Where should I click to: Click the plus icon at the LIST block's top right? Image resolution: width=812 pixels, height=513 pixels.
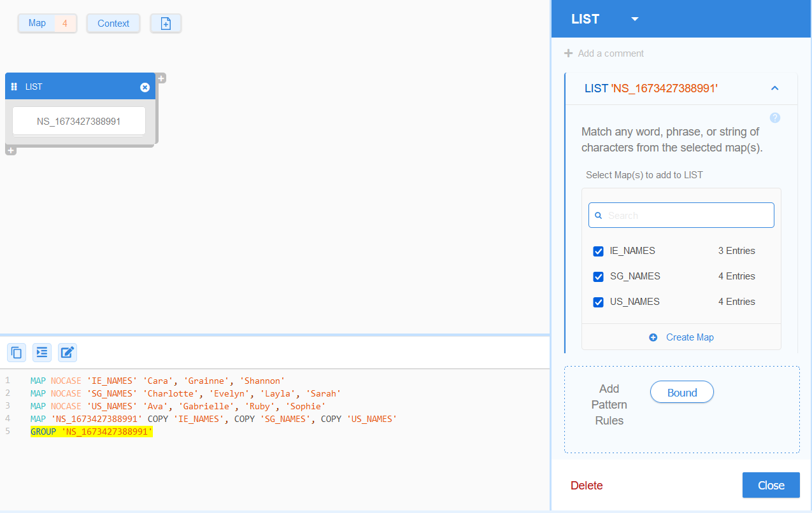click(x=162, y=78)
